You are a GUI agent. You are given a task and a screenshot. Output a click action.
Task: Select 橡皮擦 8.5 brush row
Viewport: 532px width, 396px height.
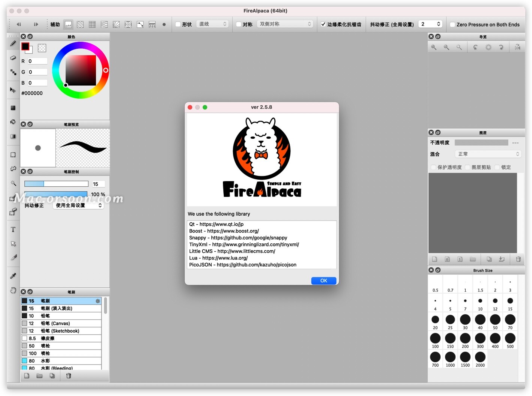(61, 338)
